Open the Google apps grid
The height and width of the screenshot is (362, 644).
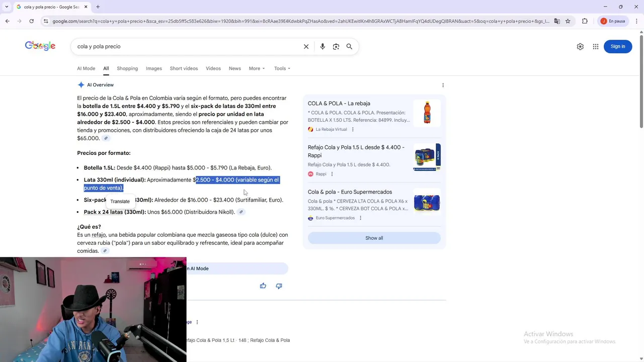click(596, 46)
